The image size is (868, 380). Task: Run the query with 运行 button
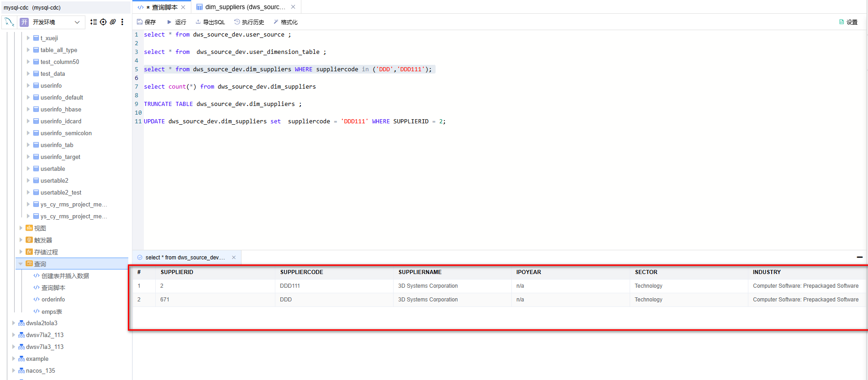177,22
